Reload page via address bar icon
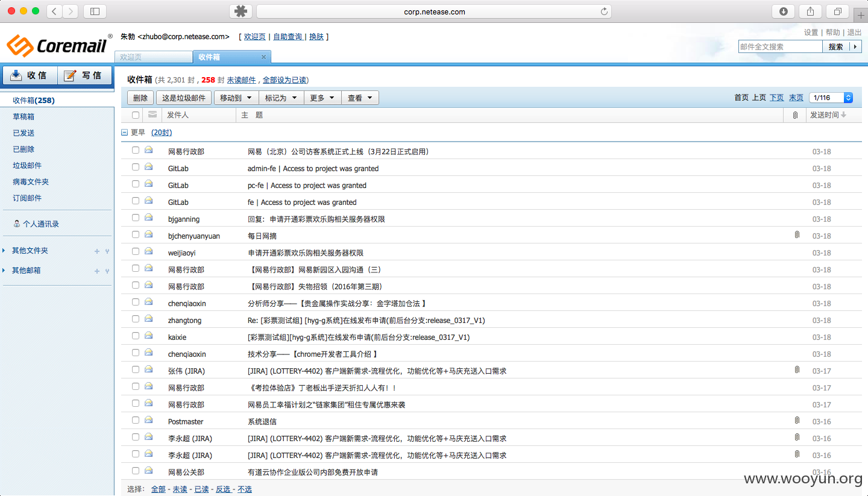 coord(604,11)
